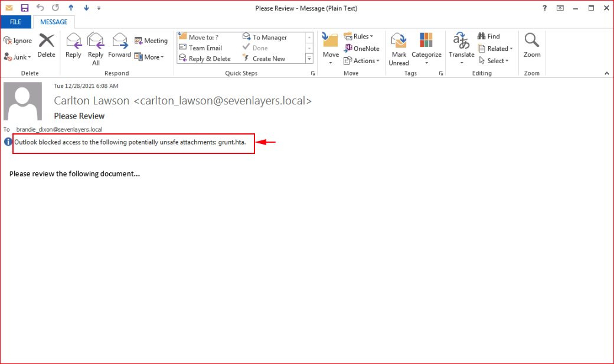This screenshot has width=614, height=364.
Task: Collapse the ribbon with the chevron
Action: click(x=606, y=73)
